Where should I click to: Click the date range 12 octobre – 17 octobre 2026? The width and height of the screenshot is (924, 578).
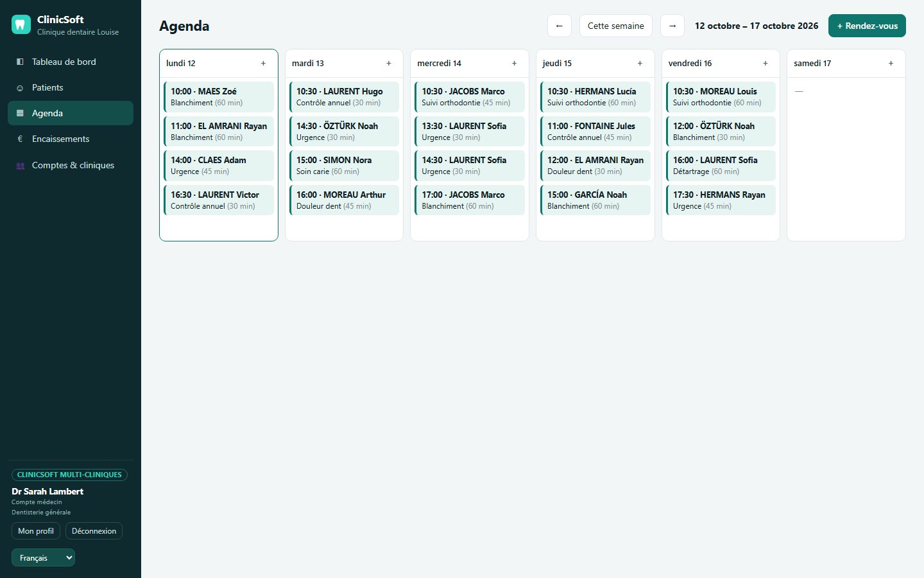click(x=757, y=26)
